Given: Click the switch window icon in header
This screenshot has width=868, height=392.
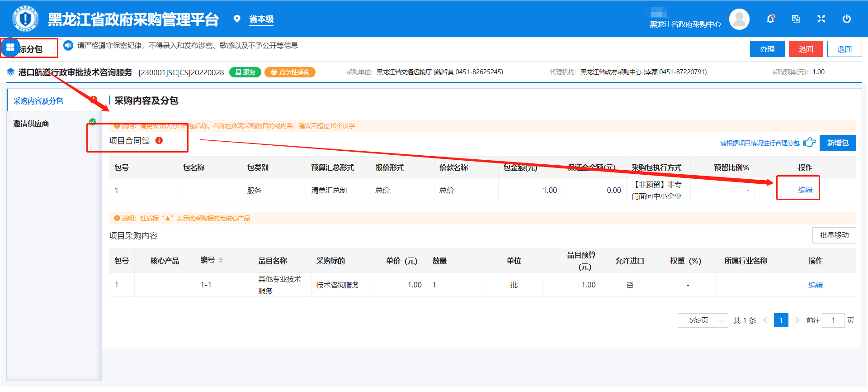Looking at the screenshot, I should pyautogui.click(x=796, y=19).
